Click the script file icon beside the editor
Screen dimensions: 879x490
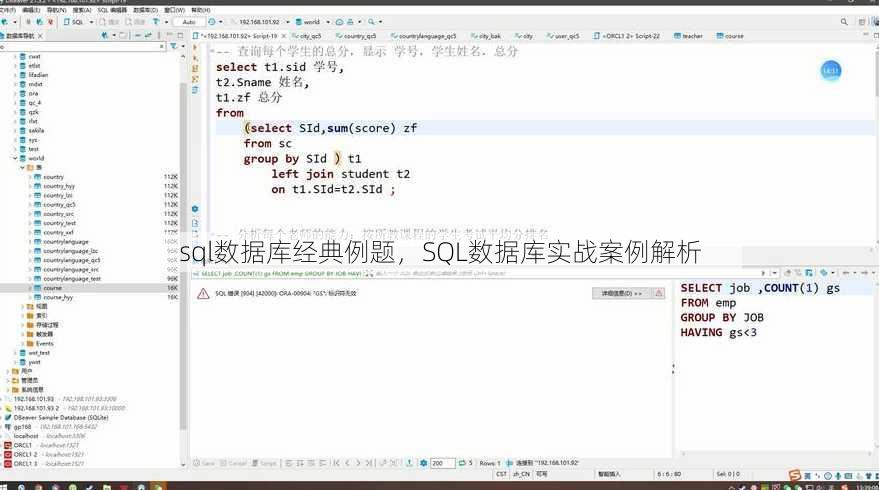pyautogui.click(x=195, y=90)
